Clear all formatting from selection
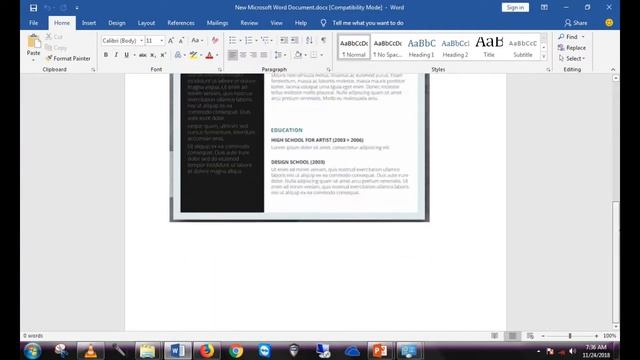 click(215, 40)
